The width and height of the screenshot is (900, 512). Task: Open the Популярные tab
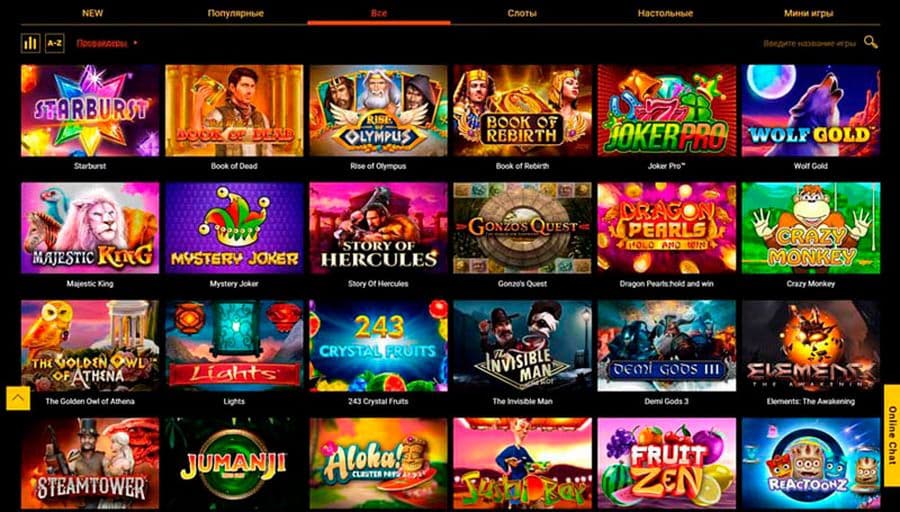click(x=235, y=13)
